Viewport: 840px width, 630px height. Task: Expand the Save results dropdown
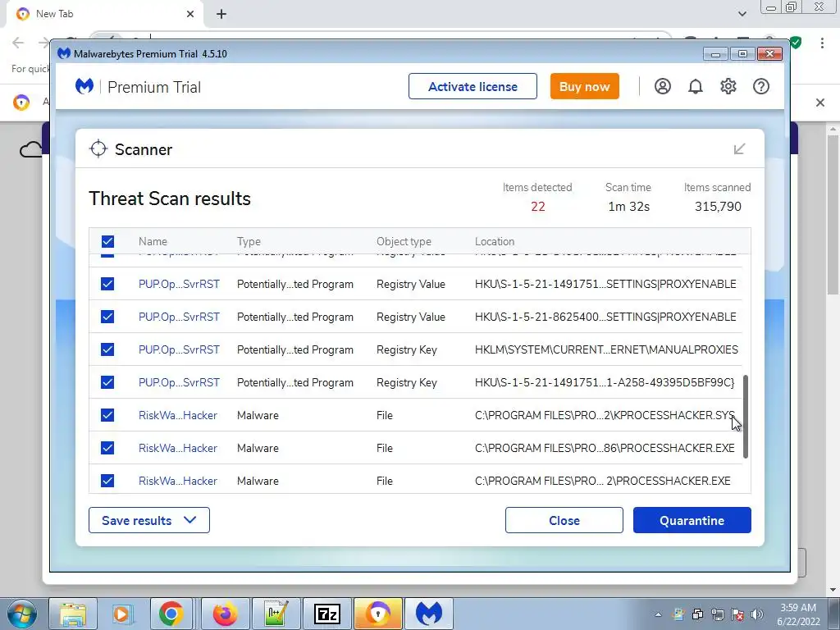click(x=149, y=520)
